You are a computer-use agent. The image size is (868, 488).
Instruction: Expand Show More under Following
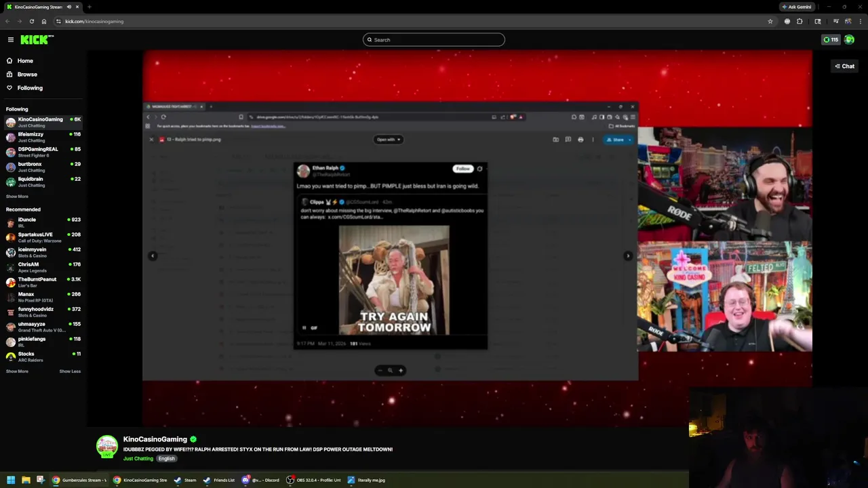[x=17, y=197]
